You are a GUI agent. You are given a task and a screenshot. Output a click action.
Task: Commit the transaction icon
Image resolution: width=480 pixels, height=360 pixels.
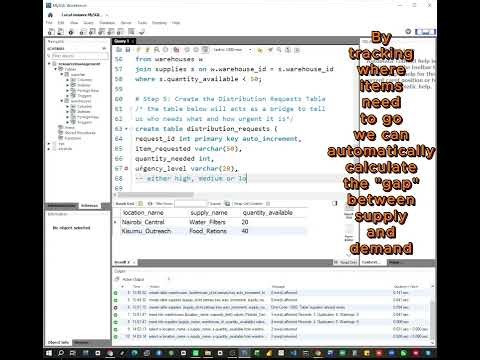point(187,50)
